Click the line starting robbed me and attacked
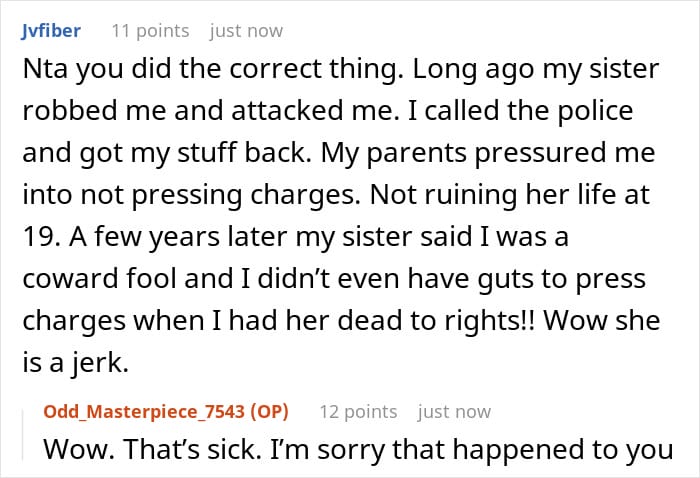The width and height of the screenshot is (700, 478). pos(328,111)
